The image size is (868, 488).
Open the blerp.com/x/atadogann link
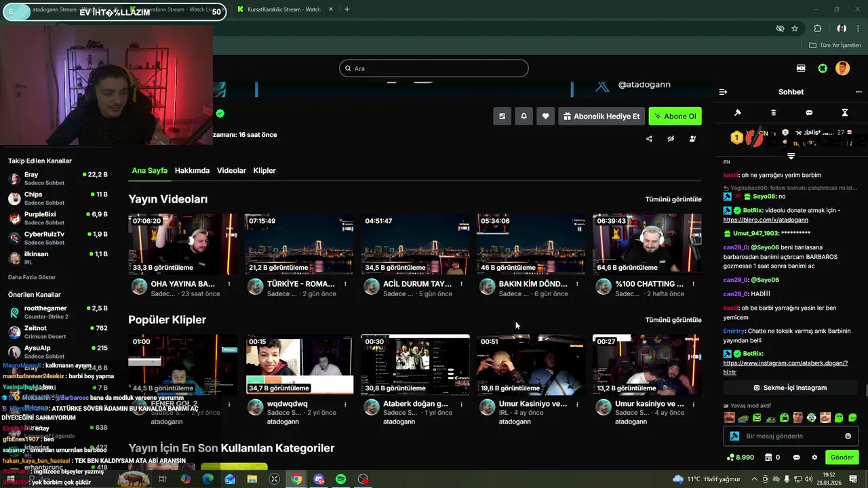point(766,220)
